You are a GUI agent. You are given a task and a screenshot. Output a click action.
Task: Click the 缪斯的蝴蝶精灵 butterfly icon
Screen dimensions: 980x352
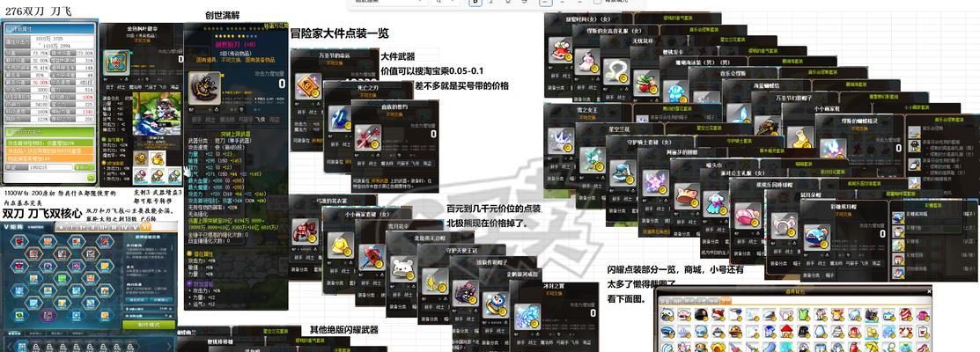[x=833, y=150]
